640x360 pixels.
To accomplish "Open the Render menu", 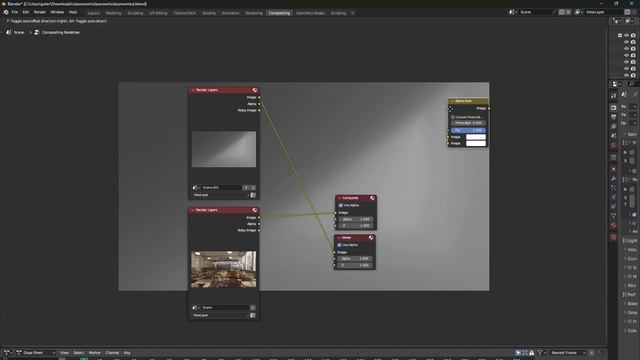I will (x=40, y=12).
